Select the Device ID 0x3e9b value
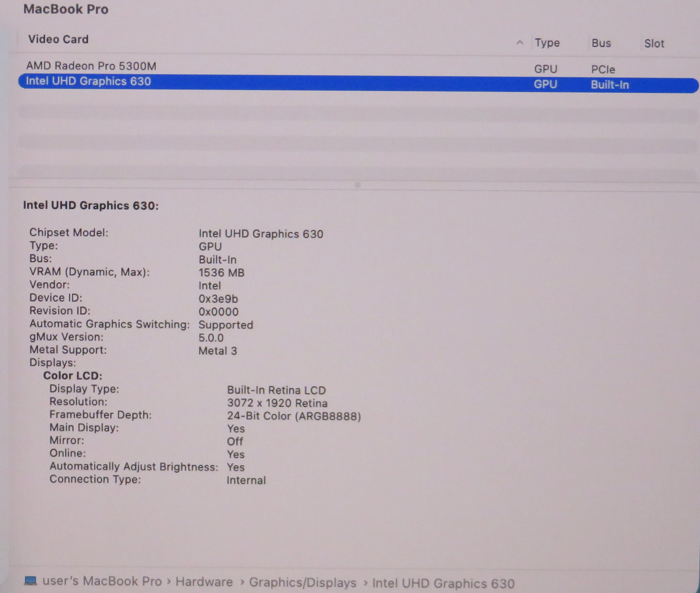The image size is (700, 593). [218, 299]
